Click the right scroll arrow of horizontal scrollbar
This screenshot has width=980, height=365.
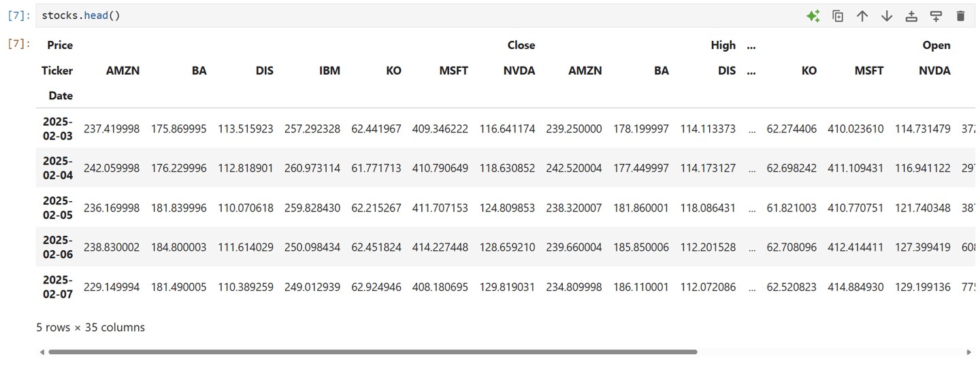[969, 352]
